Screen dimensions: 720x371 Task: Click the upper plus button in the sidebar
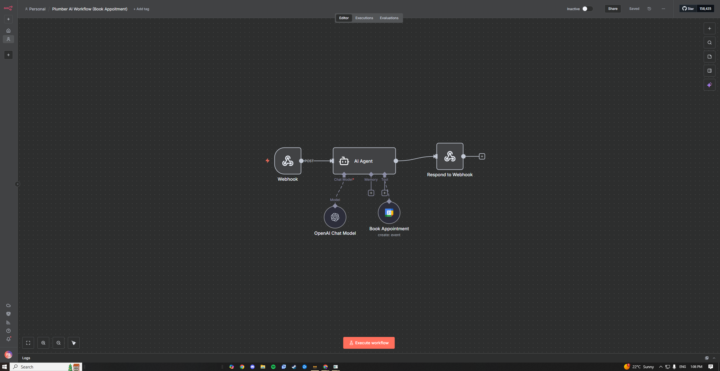pyautogui.click(x=8, y=19)
